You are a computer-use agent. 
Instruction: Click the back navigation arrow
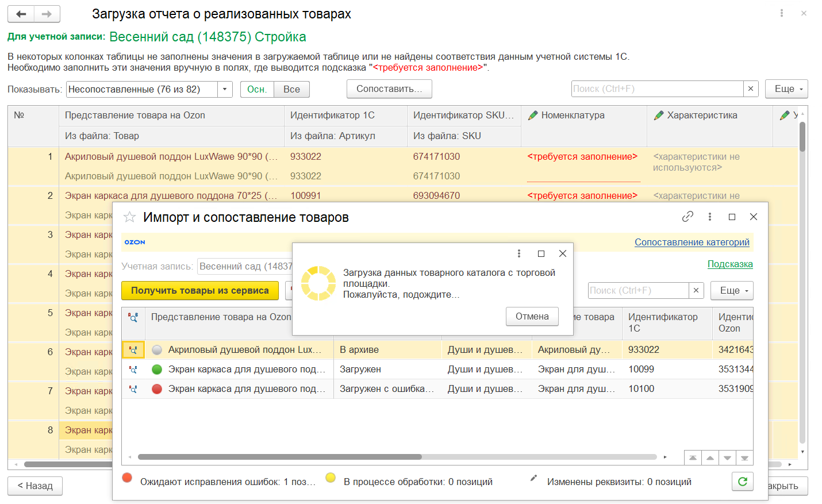(21, 14)
